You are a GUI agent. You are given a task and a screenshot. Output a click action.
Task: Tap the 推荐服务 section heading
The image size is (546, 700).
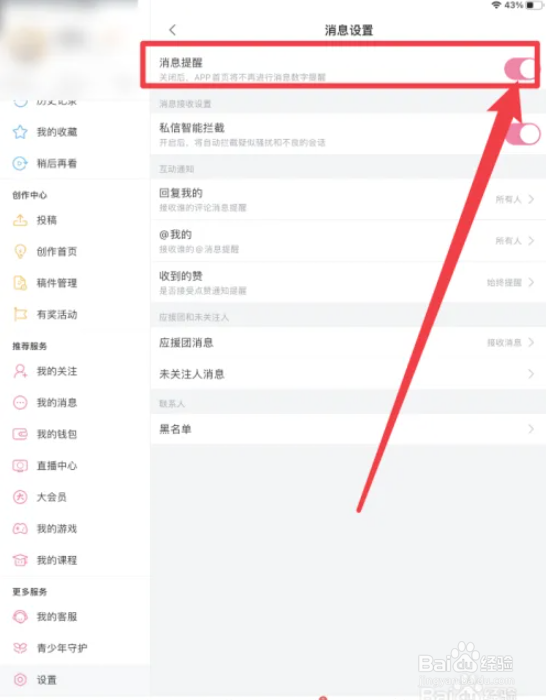(29, 346)
